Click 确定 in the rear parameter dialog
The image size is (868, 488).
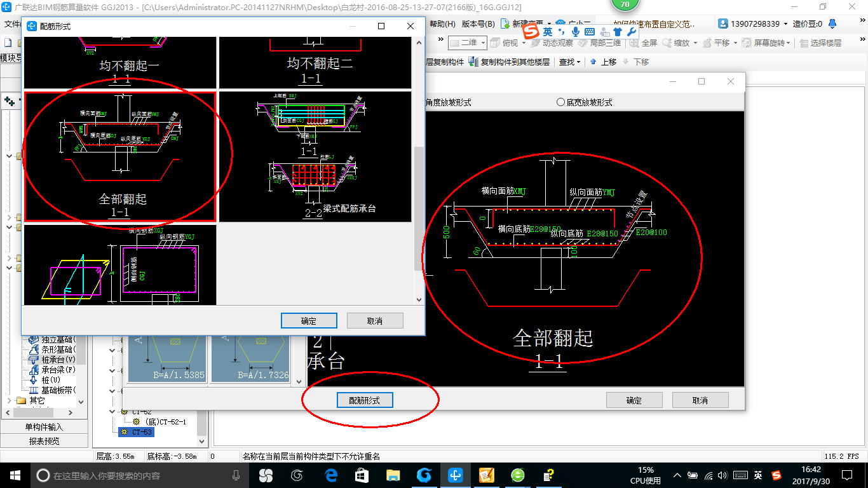(634, 400)
